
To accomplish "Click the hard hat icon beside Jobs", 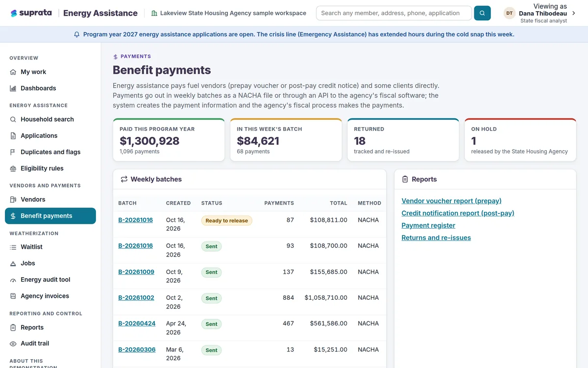I will pos(13,263).
